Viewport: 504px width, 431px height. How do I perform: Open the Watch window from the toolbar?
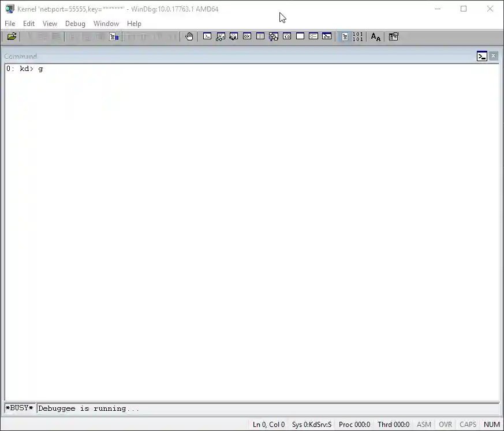[x=220, y=36]
